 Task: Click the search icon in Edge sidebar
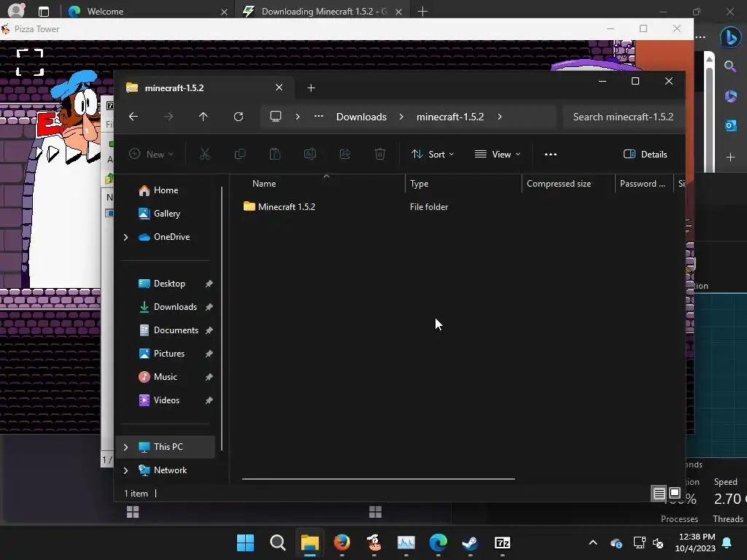pos(730,66)
